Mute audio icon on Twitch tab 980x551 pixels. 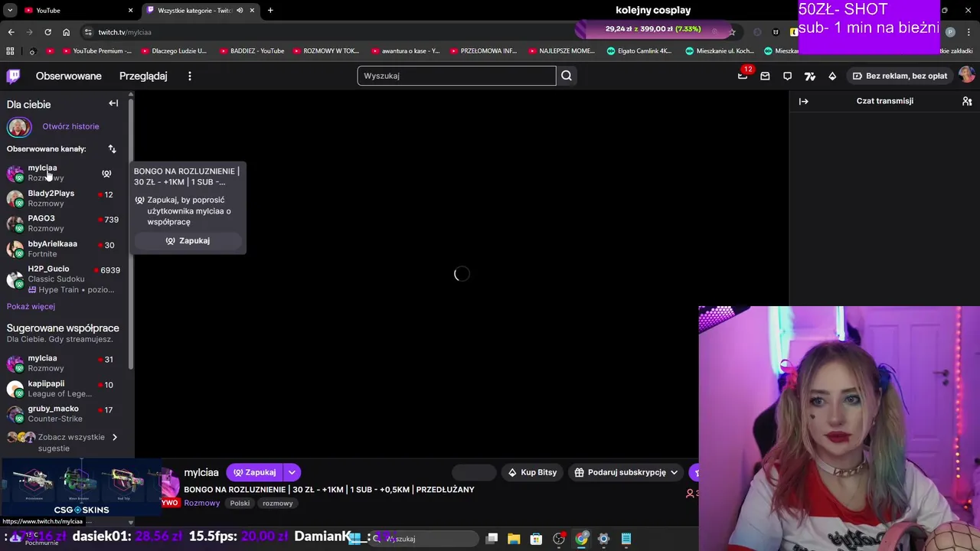[x=240, y=10]
